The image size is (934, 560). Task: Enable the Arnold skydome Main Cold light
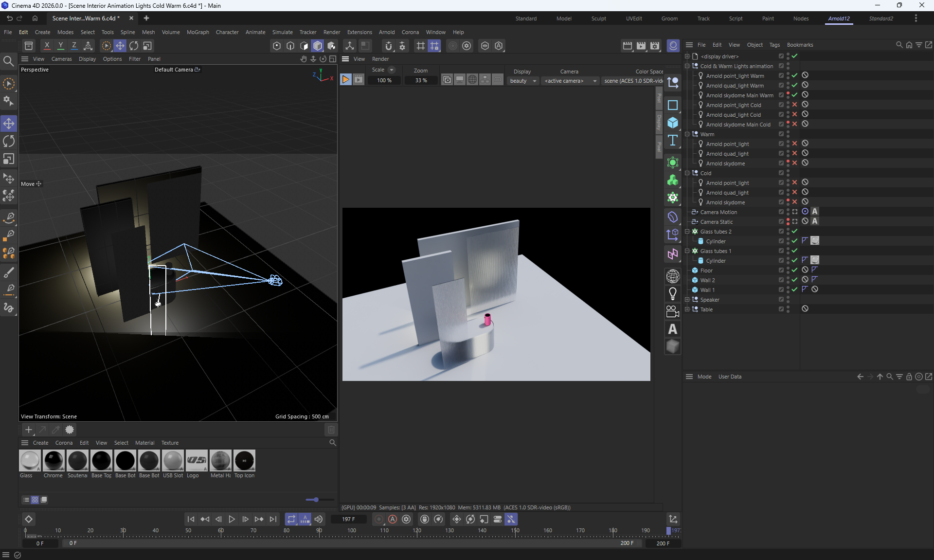click(794, 124)
